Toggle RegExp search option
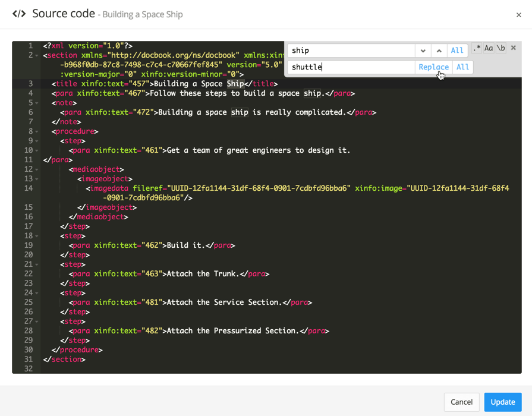The image size is (532, 416). click(x=477, y=48)
